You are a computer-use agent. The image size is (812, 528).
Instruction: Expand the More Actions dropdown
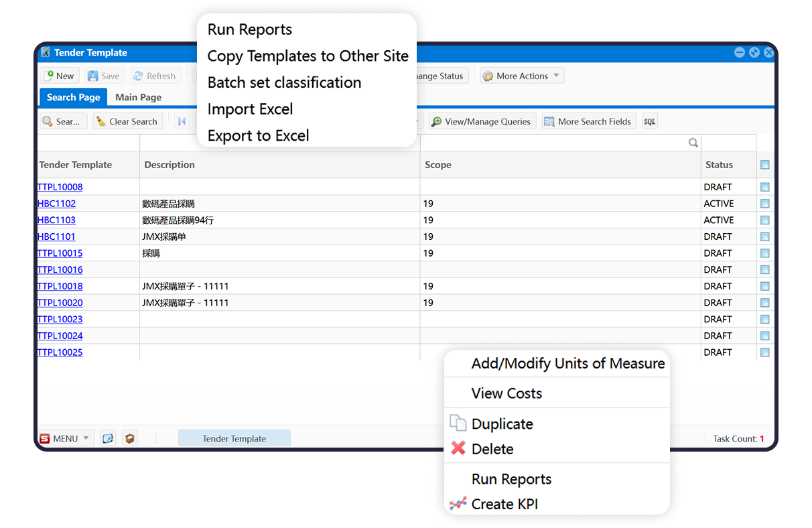[x=522, y=76]
